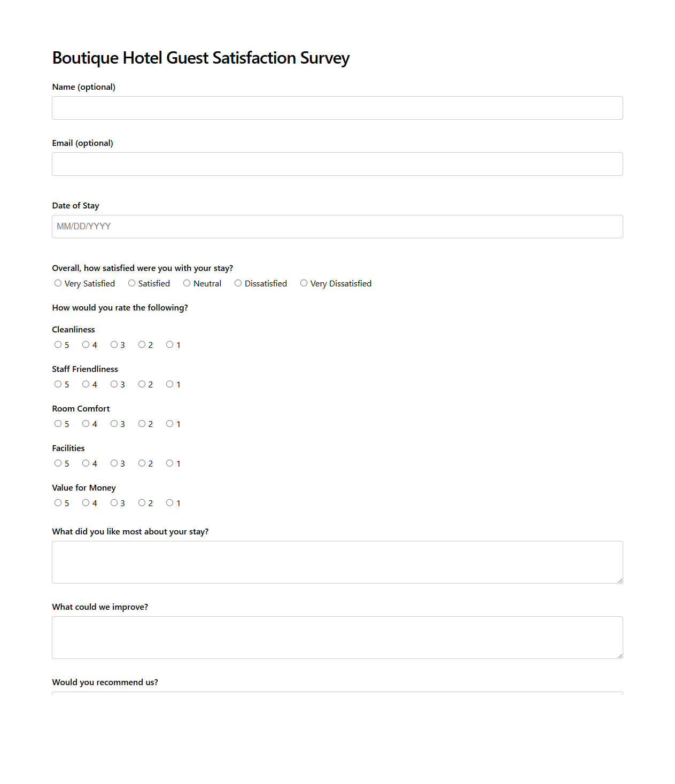Focus the Email input field
The height and width of the screenshot is (784, 675).
tap(337, 164)
